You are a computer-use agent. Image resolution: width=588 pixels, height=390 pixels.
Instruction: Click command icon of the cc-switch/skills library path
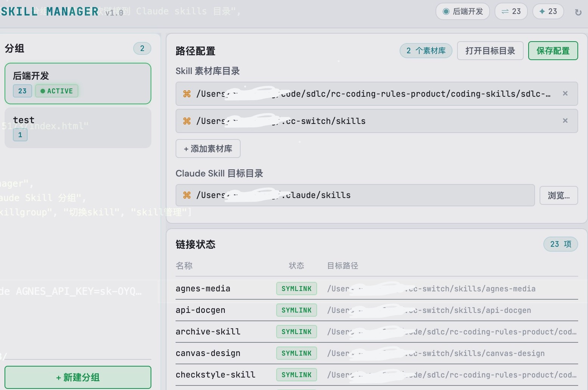coord(187,121)
